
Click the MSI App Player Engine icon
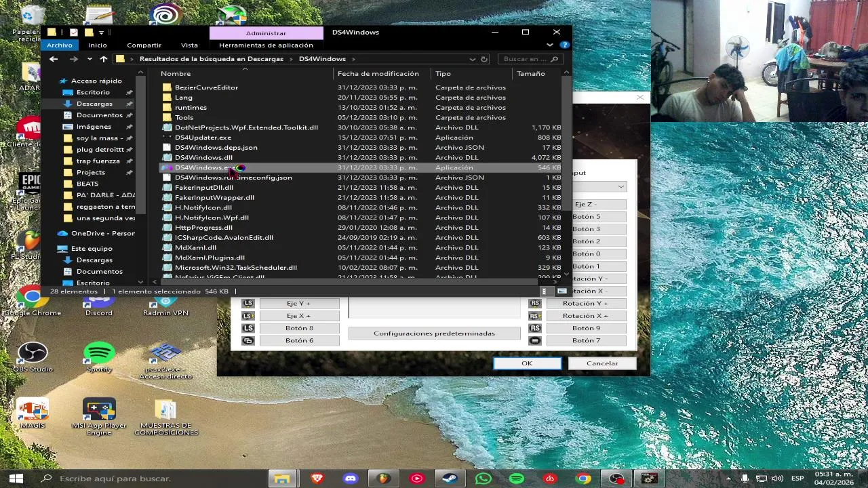coord(99,417)
